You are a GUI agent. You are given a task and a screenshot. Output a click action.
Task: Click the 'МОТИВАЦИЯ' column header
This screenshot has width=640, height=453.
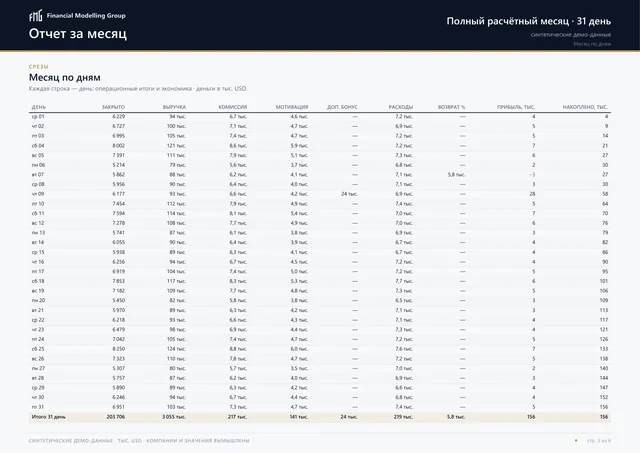292,107
